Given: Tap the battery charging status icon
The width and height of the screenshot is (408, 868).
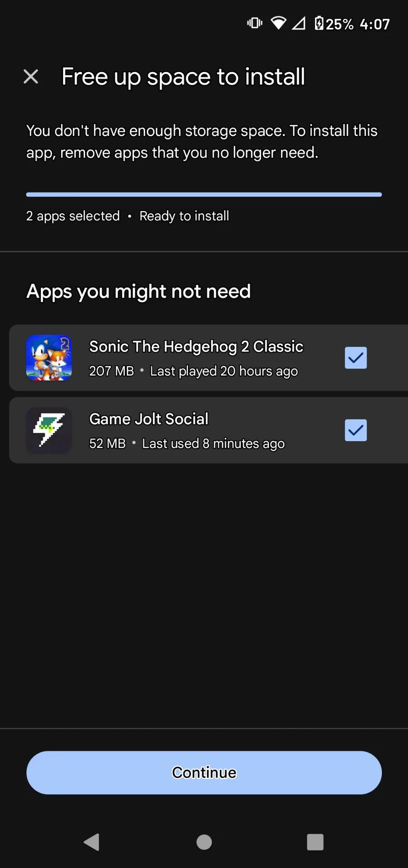Looking at the screenshot, I should point(319,23).
